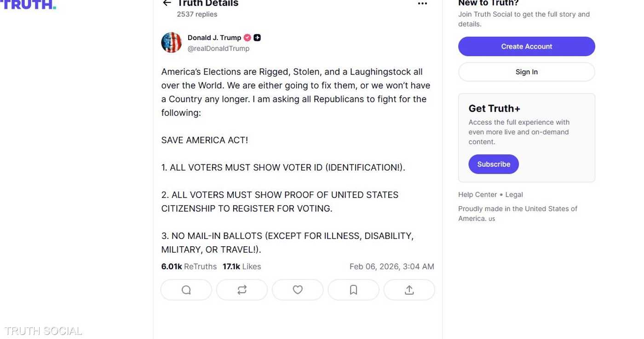Like the post with heart icon
644x339 pixels.
pyautogui.click(x=298, y=290)
